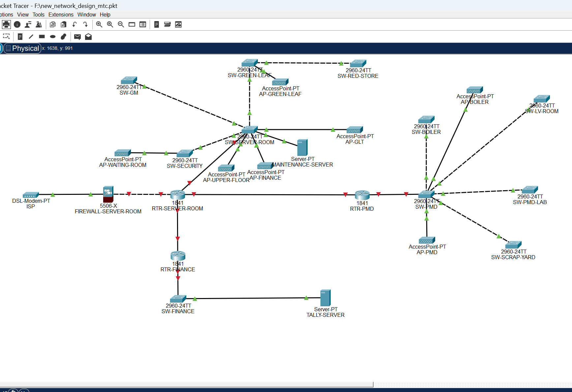
Task: Open the Command Log icon
Action: coord(157,24)
